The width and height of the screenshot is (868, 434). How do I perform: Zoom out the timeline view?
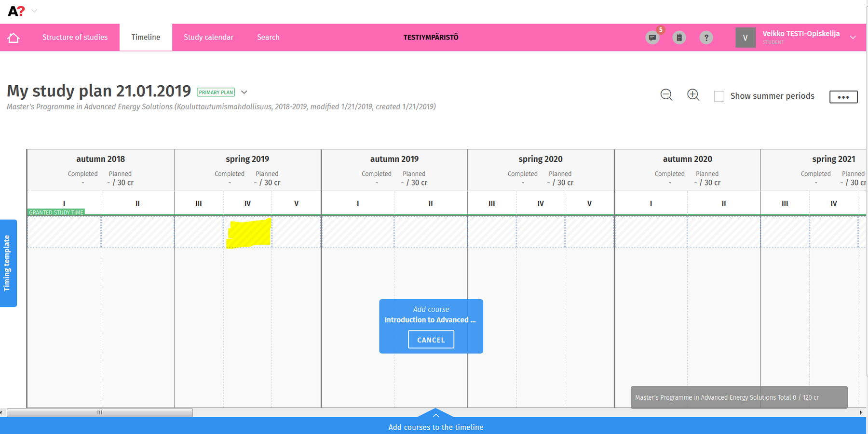[666, 95]
